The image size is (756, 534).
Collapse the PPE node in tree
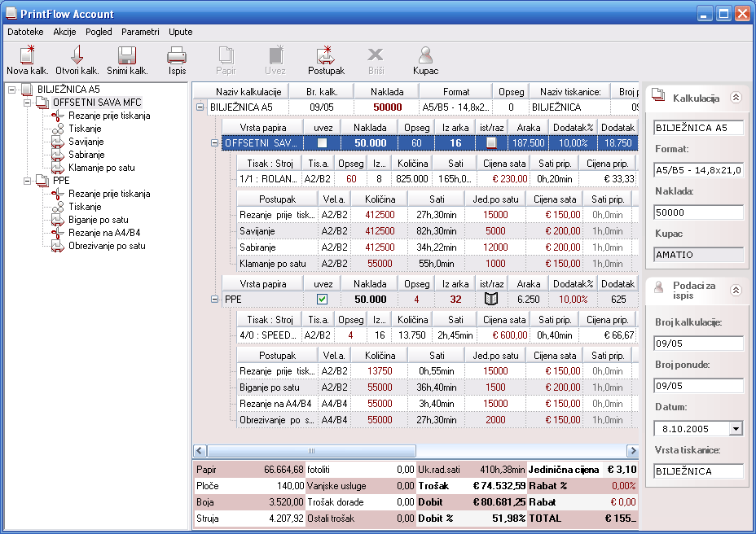[x=26, y=181]
